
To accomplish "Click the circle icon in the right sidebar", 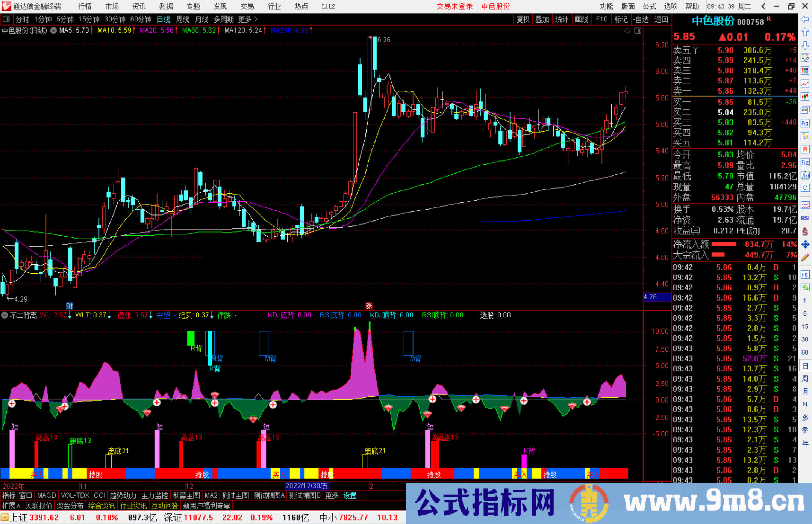I will 805,188.
